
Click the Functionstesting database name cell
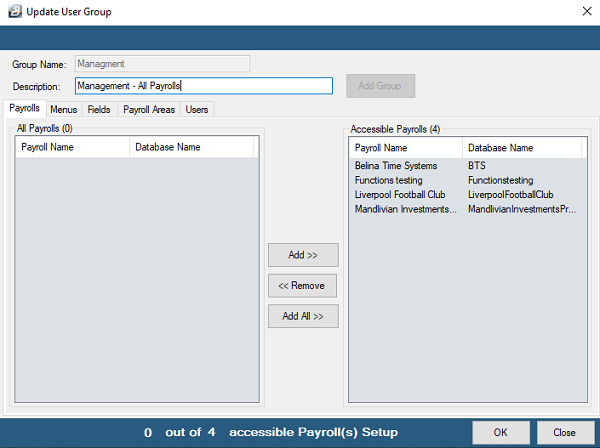pos(501,180)
